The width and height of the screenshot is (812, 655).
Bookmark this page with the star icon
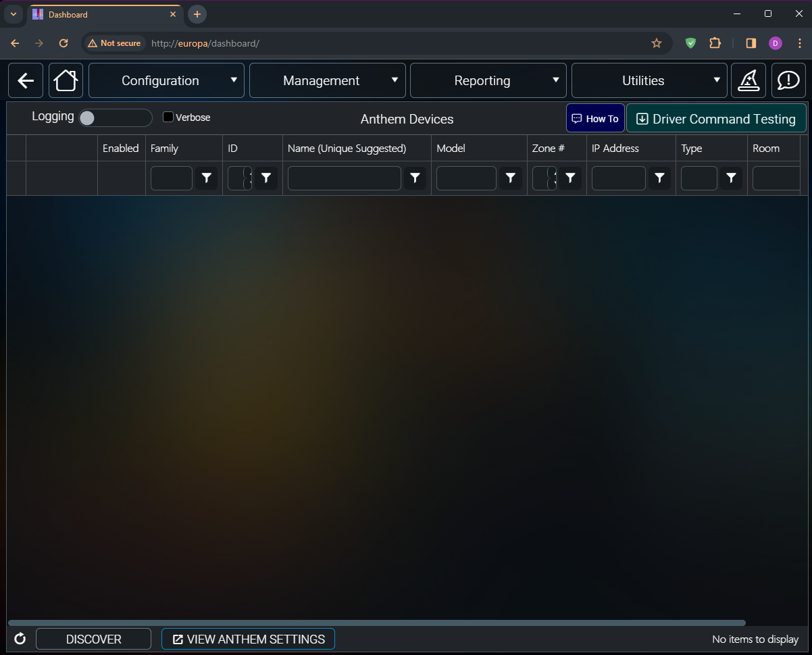tap(657, 43)
